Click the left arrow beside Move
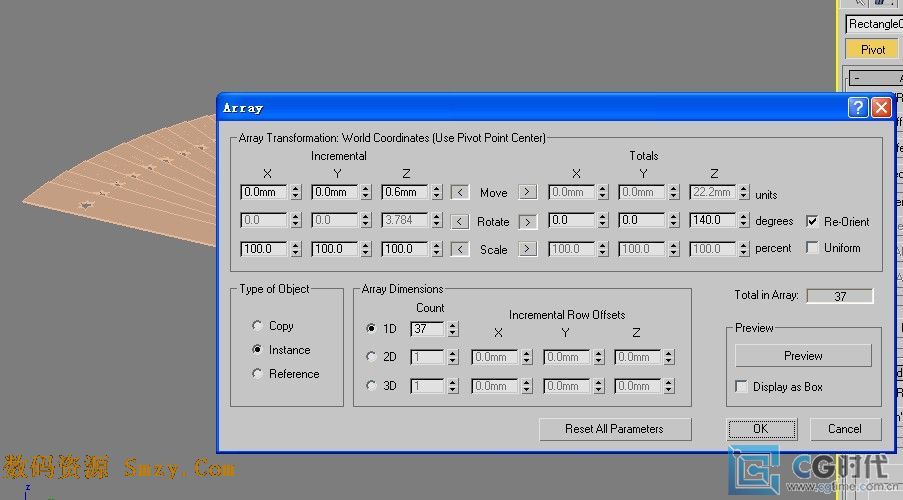This screenshot has width=903, height=500. coord(460,192)
